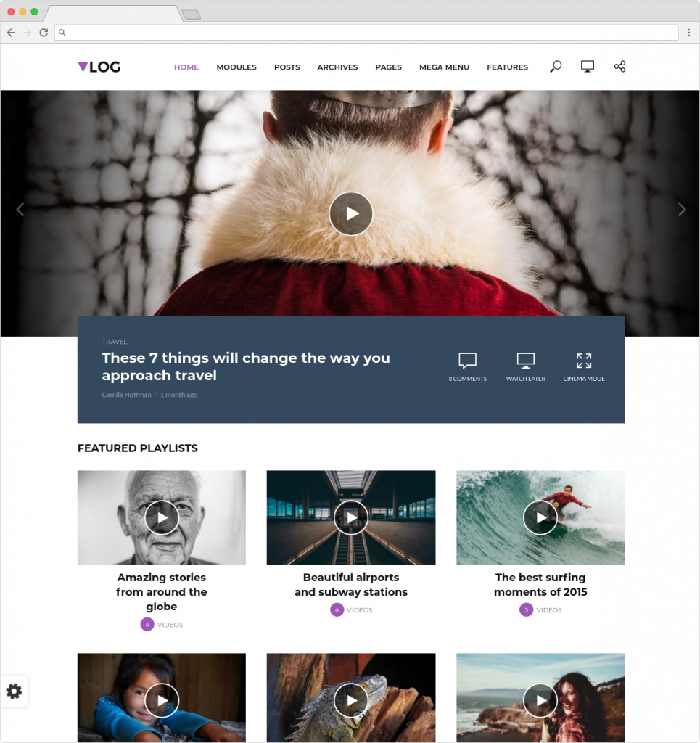This screenshot has height=743, width=700.
Task: Play the hero travel video
Action: point(351,213)
